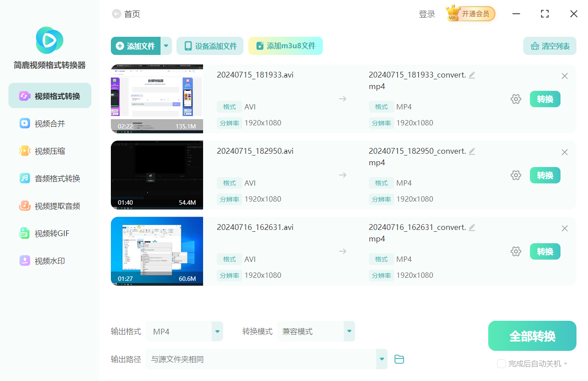
Task: Open the 输出路径 output path dropdown
Action: click(x=266, y=359)
